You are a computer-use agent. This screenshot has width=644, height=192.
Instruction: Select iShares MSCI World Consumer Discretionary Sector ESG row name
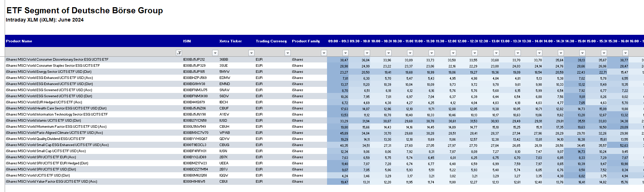click(x=57, y=60)
